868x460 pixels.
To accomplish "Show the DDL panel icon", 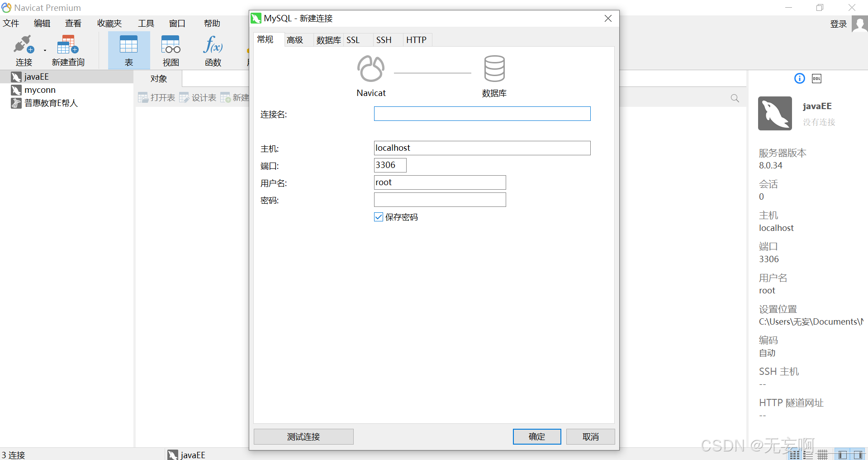I will coord(817,79).
